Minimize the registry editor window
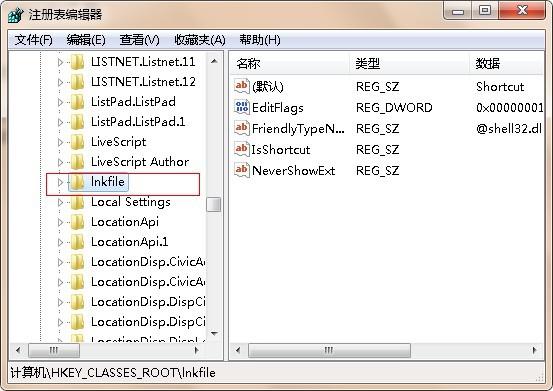The height and width of the screenshot is (391, 553). tap(458, 11)
